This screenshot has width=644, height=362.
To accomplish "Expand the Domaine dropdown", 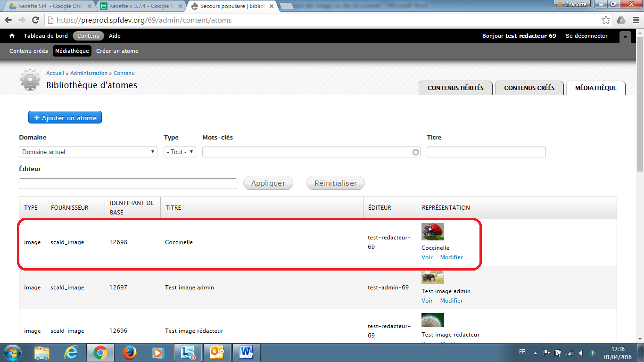I will click(x=88, y=152).
